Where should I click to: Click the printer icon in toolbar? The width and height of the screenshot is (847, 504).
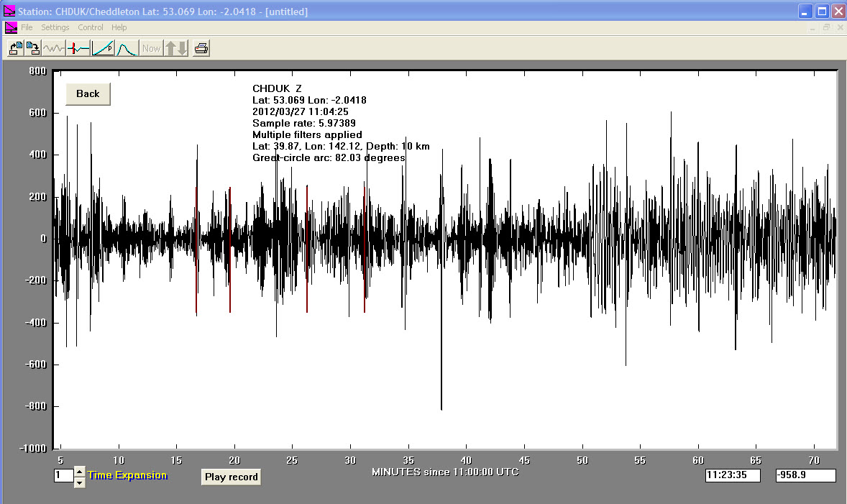(x=201, y=49)
